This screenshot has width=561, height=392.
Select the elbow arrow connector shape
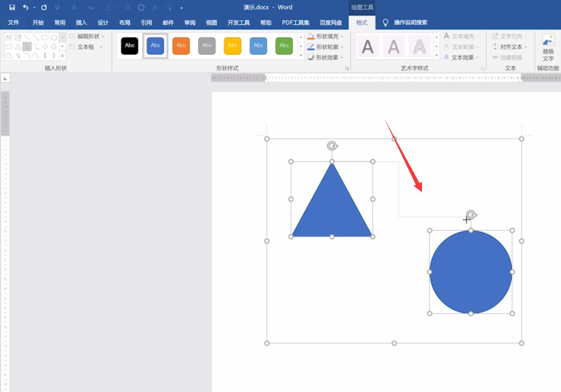point(36,47)
